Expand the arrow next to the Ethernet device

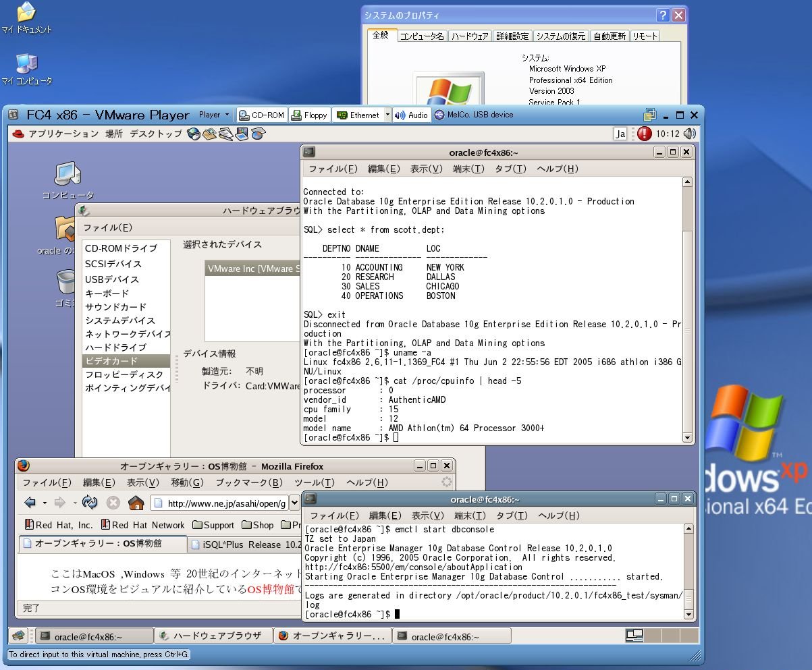click(387, 115)
